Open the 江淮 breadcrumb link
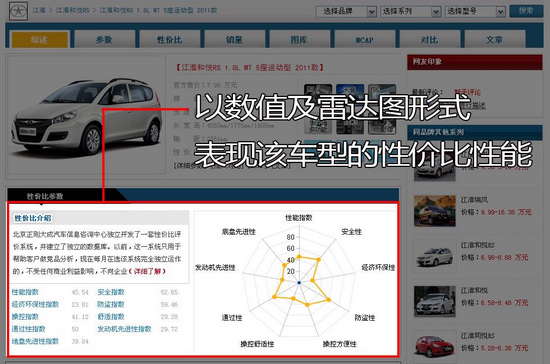Viewport: 550px width, 364px height. click(39, 10)
